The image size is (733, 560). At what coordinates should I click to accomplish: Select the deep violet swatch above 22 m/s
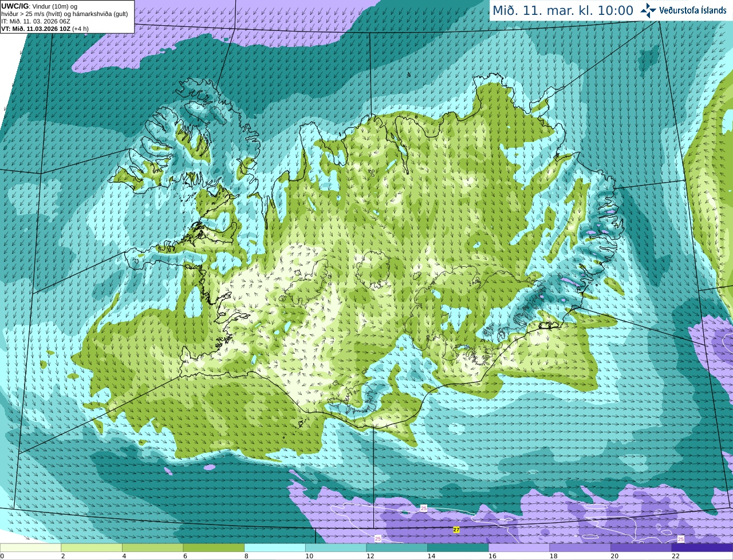click(x=702, y=548)
